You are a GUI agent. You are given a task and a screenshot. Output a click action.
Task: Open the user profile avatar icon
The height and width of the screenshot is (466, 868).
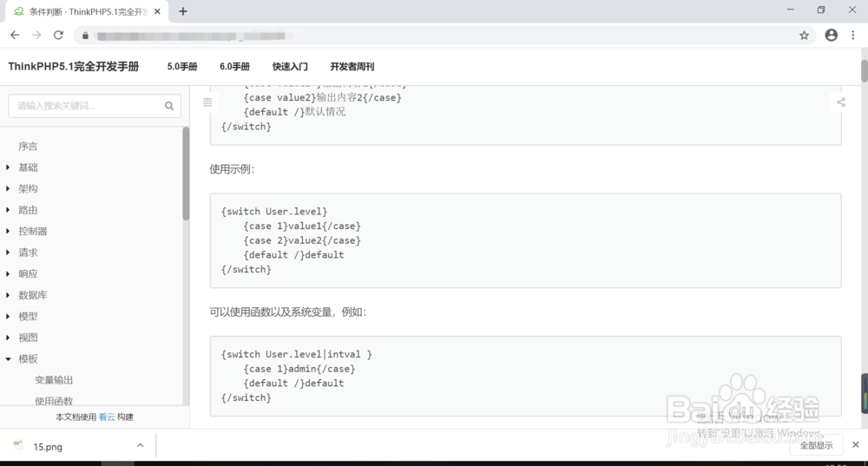(x=831, y=36)
